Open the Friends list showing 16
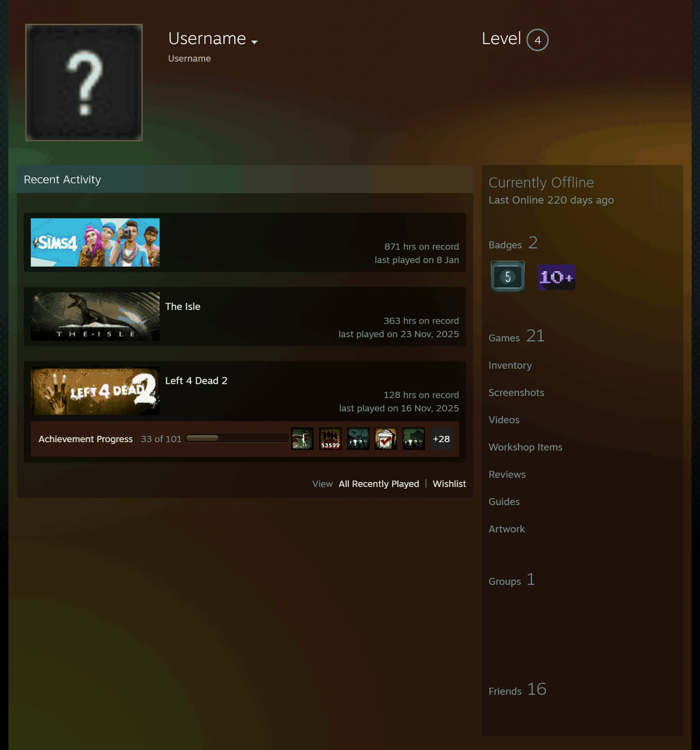This screenshot has width=700, height=750. 517,690
